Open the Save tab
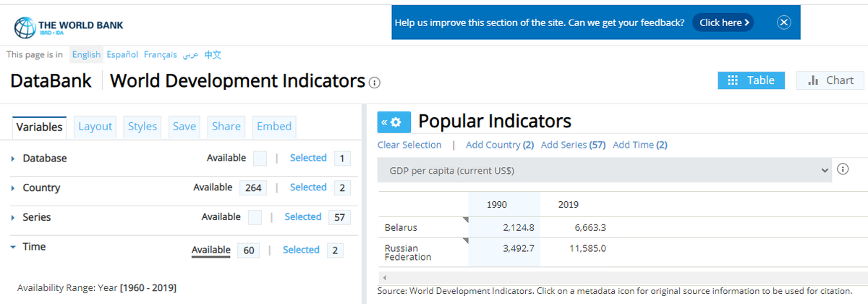Viewport: 868px width, 304px height. [x=184, y=127]
